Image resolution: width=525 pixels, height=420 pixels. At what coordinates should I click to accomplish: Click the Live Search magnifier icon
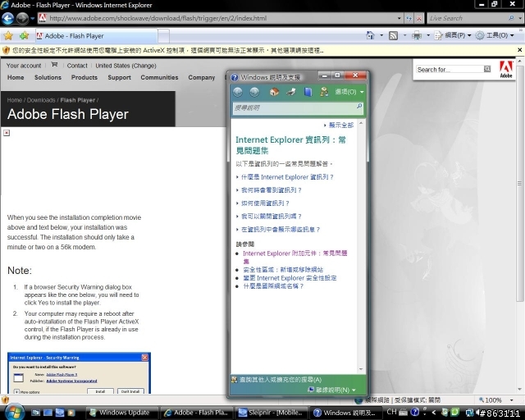point(511,18)
